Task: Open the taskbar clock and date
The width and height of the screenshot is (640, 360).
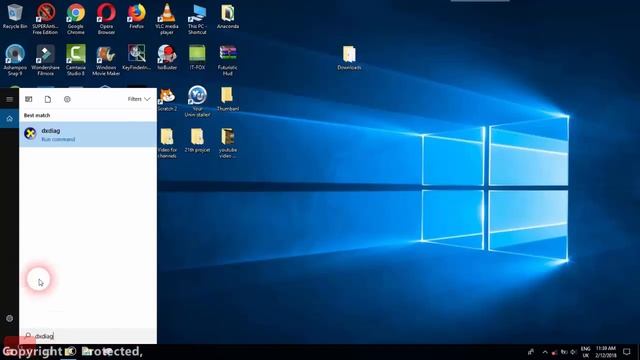Action: [x=605, y=352]
